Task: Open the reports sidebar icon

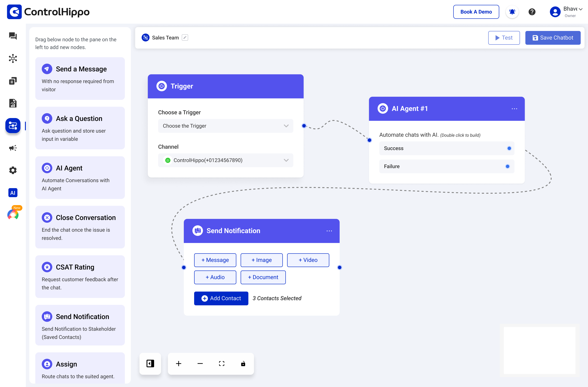Action: [x=13, y=103]
